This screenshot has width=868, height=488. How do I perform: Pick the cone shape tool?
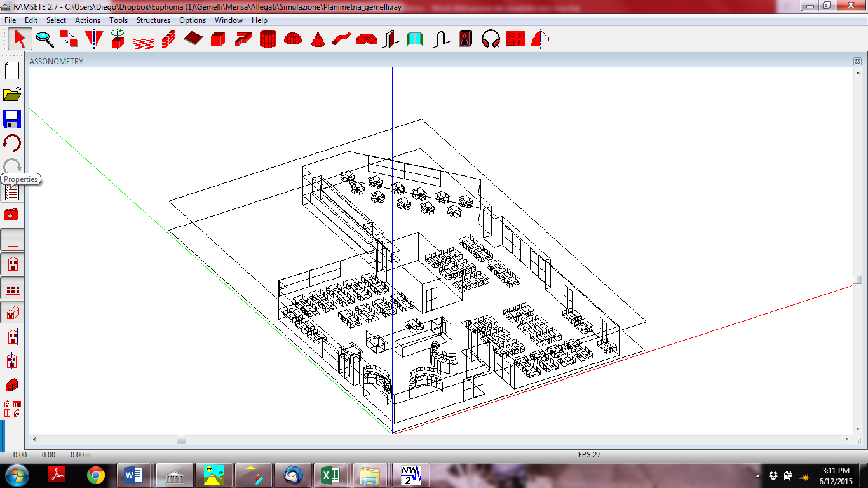[317, 39]
